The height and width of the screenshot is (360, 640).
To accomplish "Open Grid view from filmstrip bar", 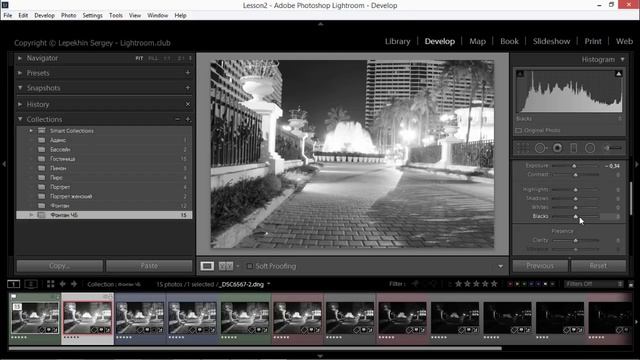I will (x=51, y=284).
